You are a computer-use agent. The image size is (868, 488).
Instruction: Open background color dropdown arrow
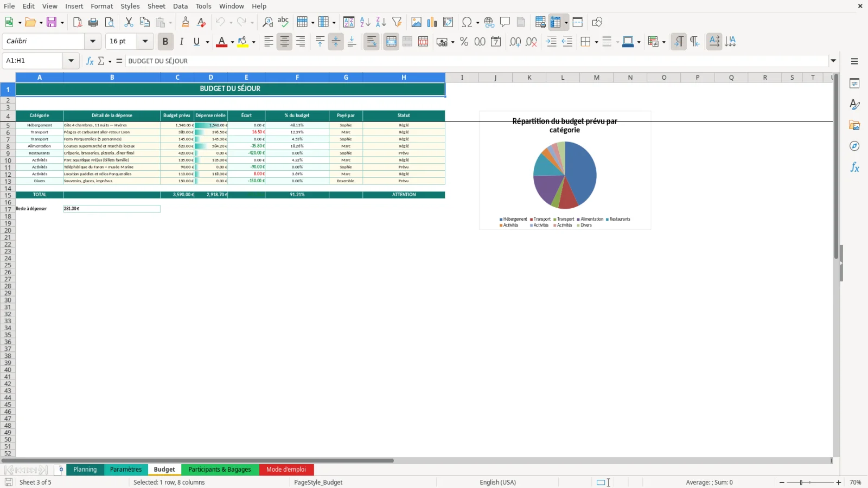pos(253,42)
